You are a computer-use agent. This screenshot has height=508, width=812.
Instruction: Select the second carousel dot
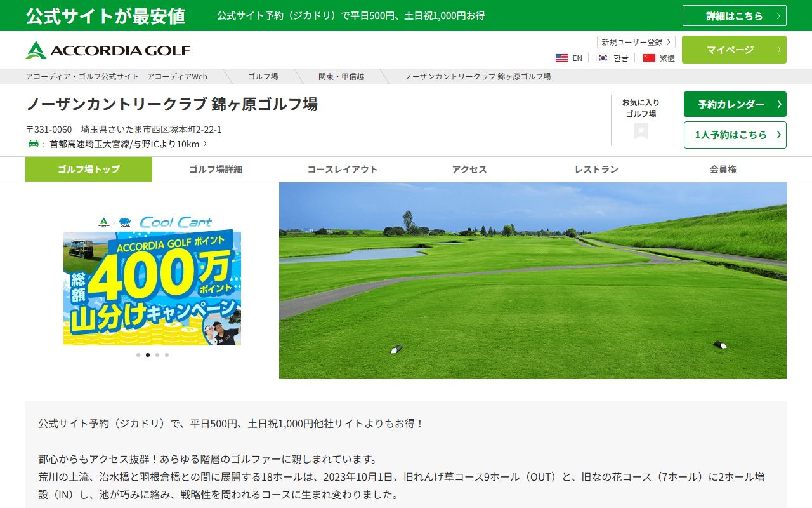point(148,355)
